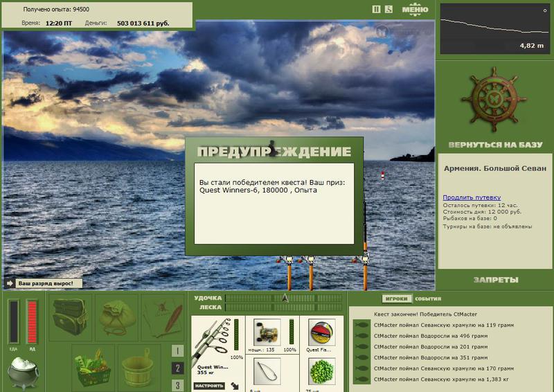Viewport: 554px width, 392px height.
Task: Select rod slot 1
Action: click(x=177, y=351)
